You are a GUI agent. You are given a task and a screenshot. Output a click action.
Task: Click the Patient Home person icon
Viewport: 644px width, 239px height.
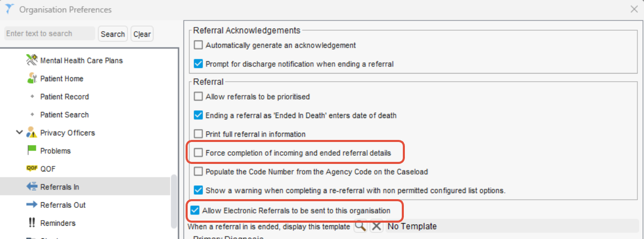click(x=32, y=79)
